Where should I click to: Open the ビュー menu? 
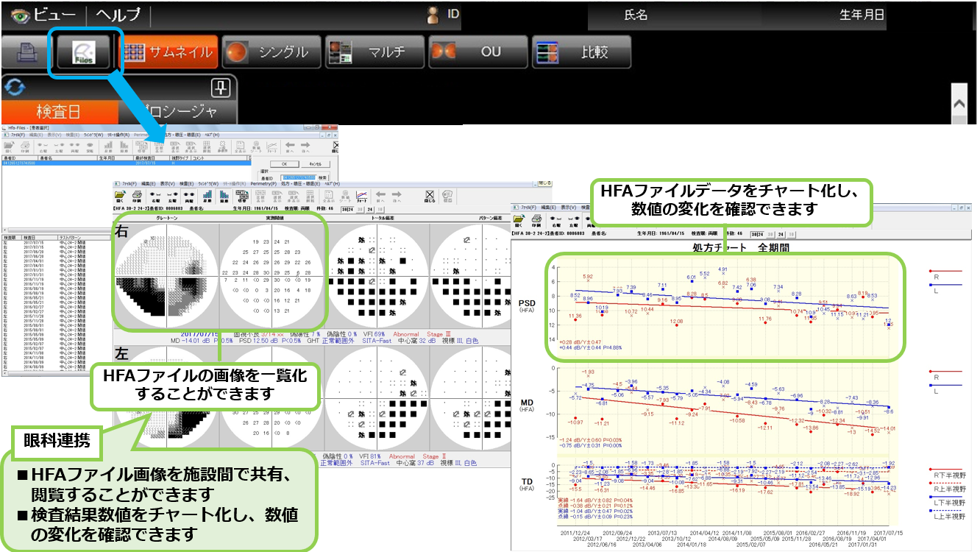point(42,15)
